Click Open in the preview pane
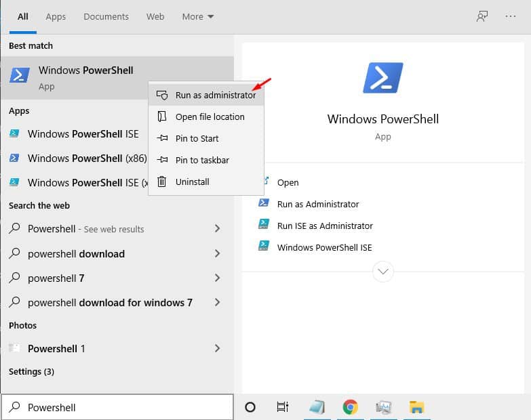Image resolution: width=531 pixels, height=420 pixels. [x=288, y=183]
